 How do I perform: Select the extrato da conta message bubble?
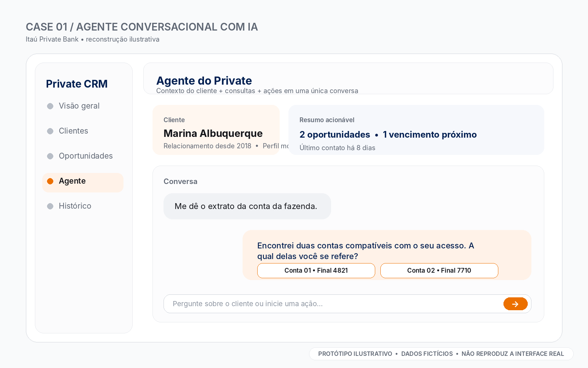(x=247, y=206)
